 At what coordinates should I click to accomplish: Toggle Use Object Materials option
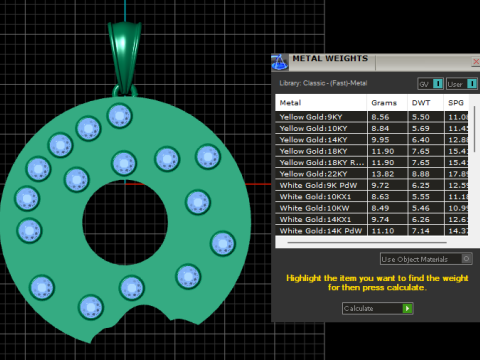426,259
